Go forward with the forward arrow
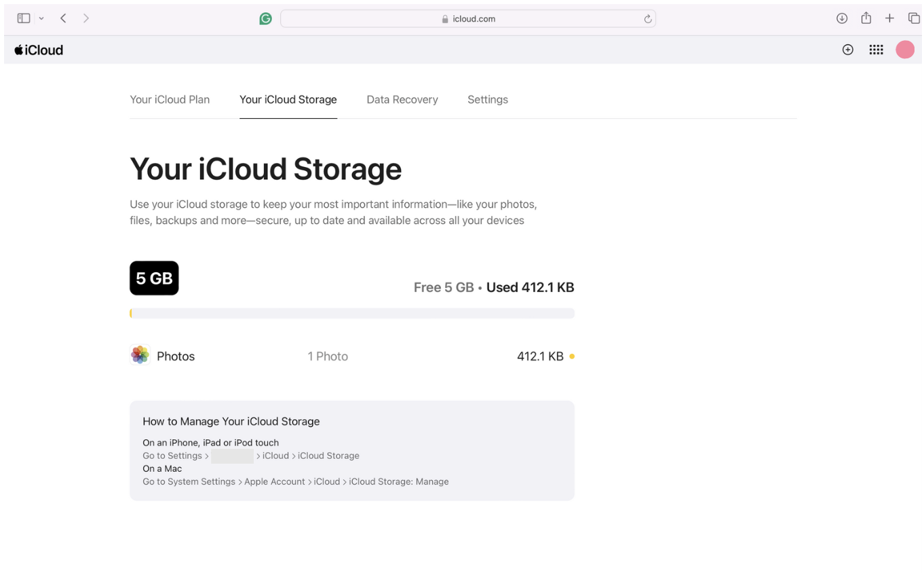The height and width of the screenshot is (573, 924). pyautogui.click(x=86, y=18)
